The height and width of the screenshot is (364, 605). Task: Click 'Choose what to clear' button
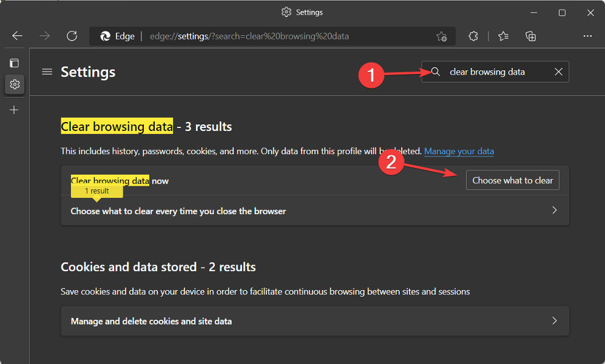tap(512, 180)
